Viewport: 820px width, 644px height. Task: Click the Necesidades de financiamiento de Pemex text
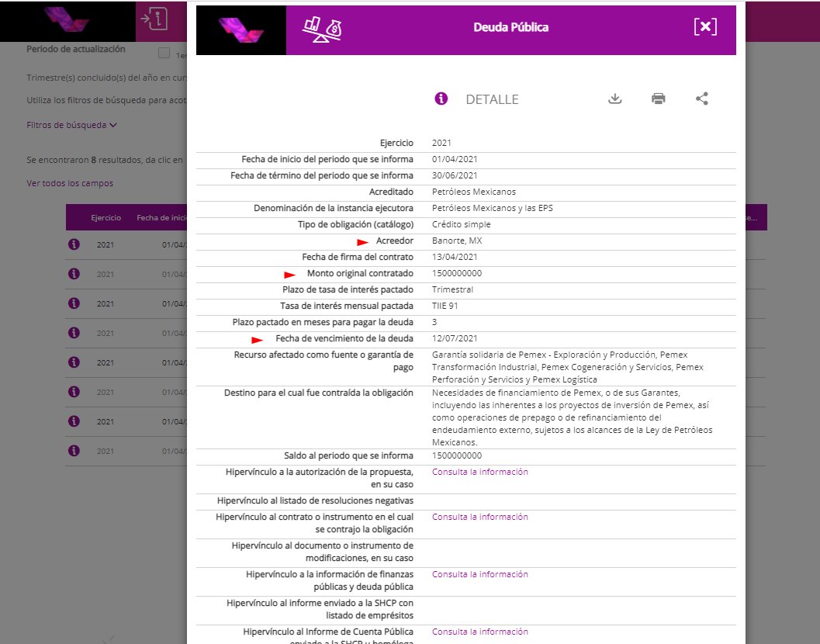[x=572, y=417]
